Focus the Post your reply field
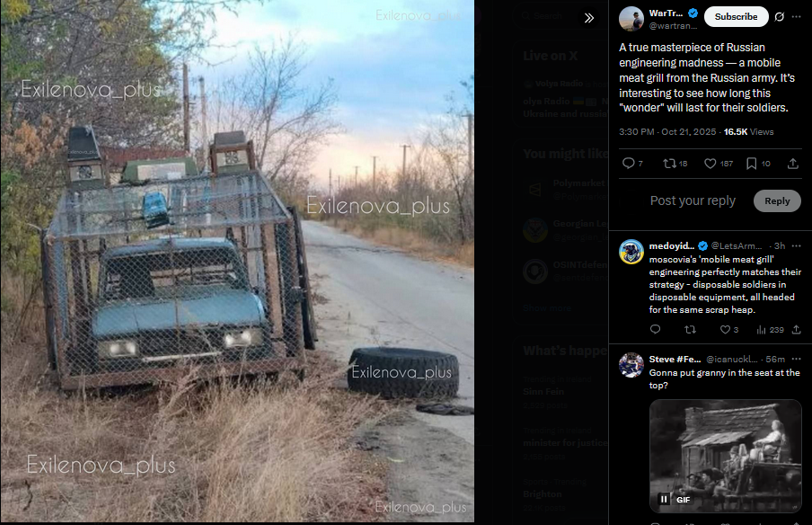 [693, 200]
